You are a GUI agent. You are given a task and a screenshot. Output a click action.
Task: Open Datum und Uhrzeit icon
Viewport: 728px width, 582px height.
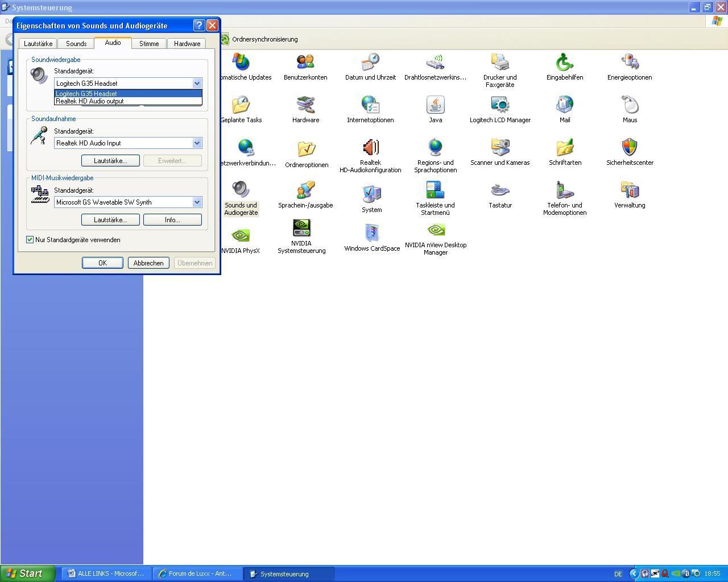click(x=370, y=67)
